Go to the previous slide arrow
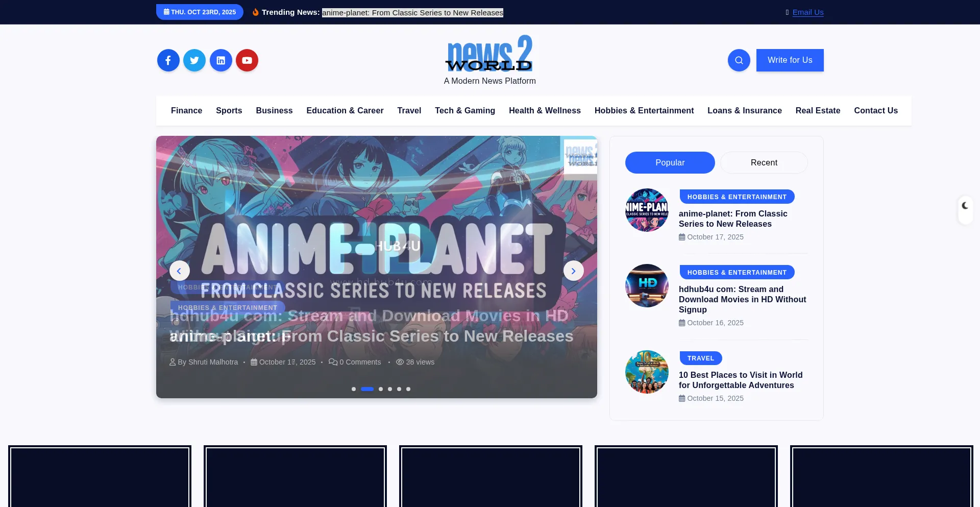This screenshot has height=507, width=980. point(180,271)
